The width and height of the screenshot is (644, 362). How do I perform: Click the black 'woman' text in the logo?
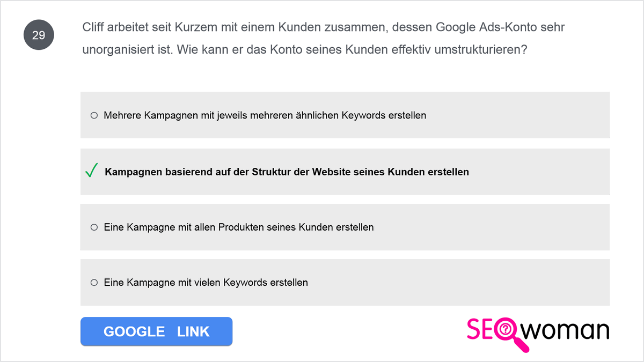(x=567, y=330)
